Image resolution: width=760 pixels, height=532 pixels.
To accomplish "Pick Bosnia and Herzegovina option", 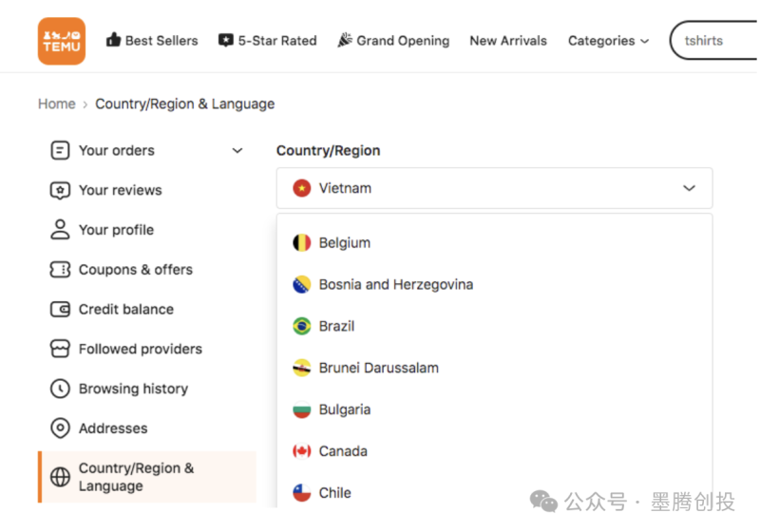I will click(x=395, y=284).
